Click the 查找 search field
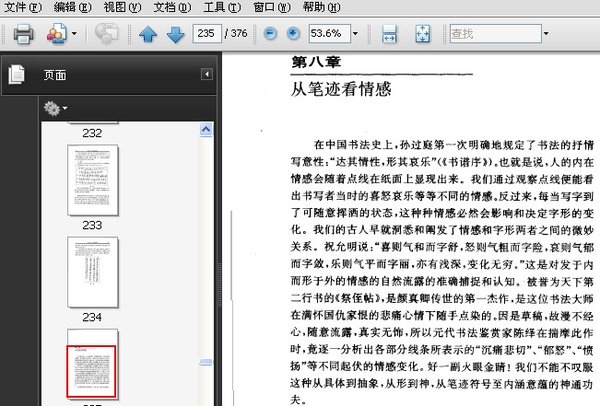 point(496,34)
